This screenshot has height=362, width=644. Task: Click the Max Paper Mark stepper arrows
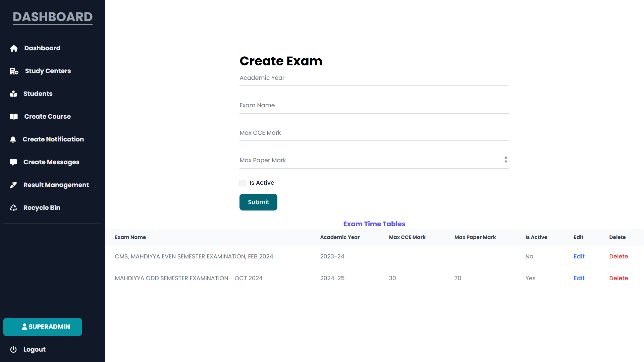tap(506, 160)
